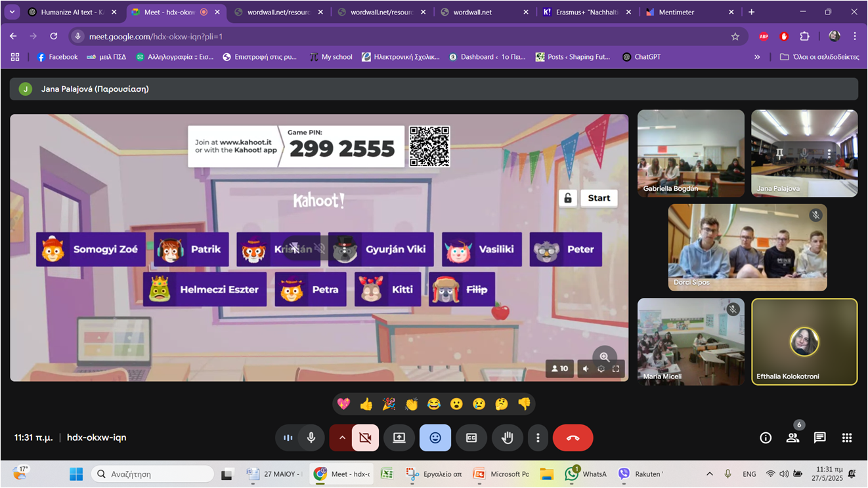
Task: Open audio and video settings arrow
Action: point(341,437)
